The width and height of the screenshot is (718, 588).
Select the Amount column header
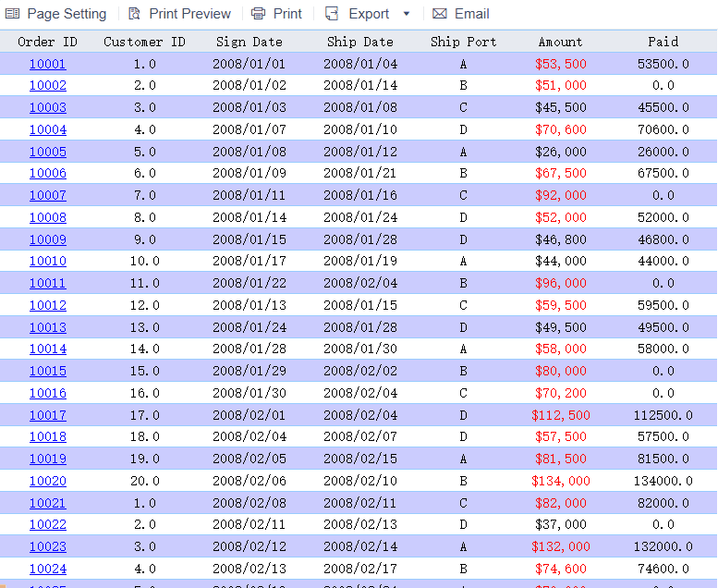coord(561,42)
